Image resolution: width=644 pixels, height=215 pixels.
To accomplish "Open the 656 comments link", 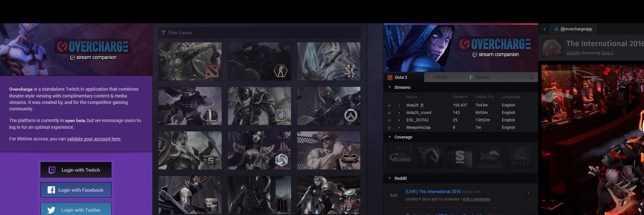I will tap(477, 199).
